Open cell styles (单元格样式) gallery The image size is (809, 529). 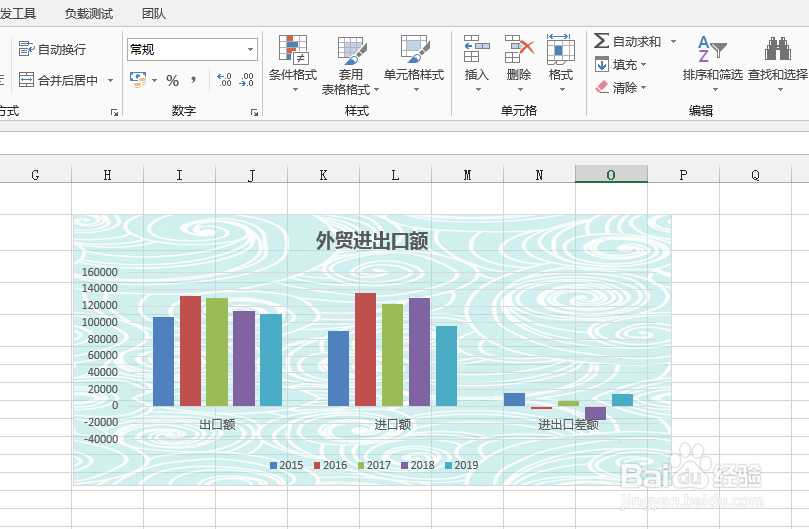coord(414,64)
